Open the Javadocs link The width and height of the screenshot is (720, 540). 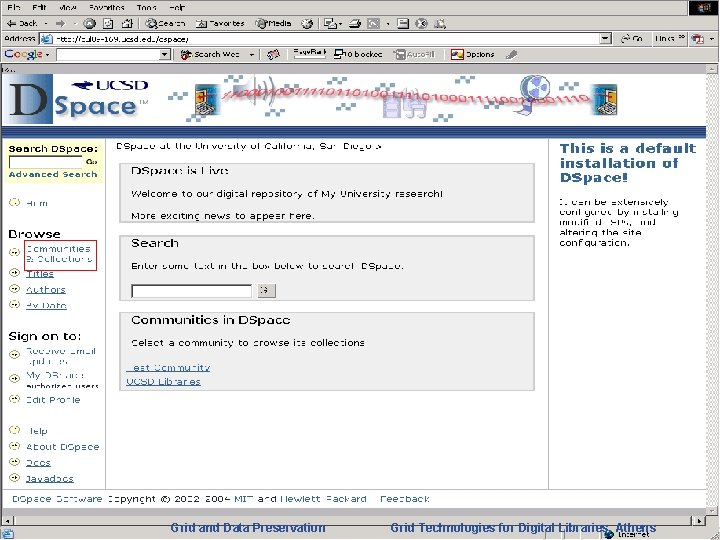pyautogui.click(x=50, y=478)
